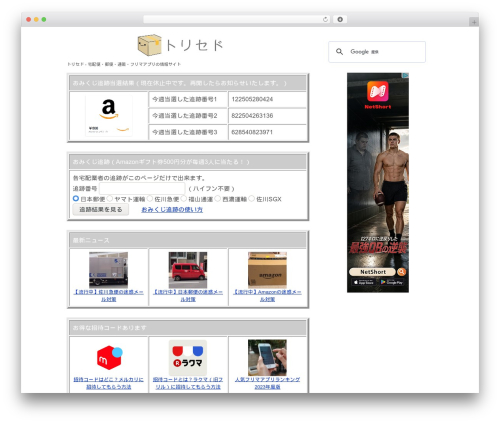Image resolution: width=500 pixels, height=423 pixels.
Task: Click the ラクマ logo image
Action: coord(188,358)
